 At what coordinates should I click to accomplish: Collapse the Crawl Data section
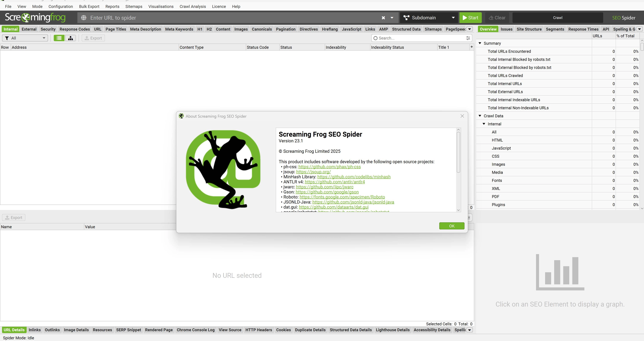[480, 116]
